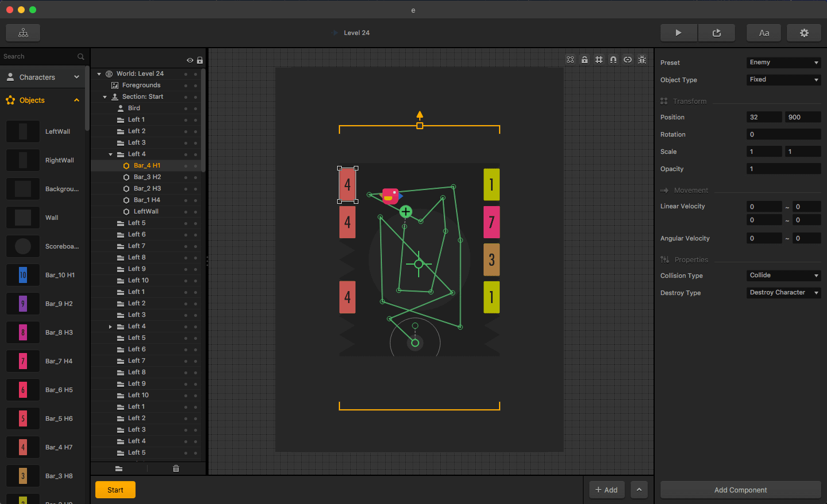The image size is (827, 504).
Task: Open the mind map view icon
Action: [x=23, y=33]
